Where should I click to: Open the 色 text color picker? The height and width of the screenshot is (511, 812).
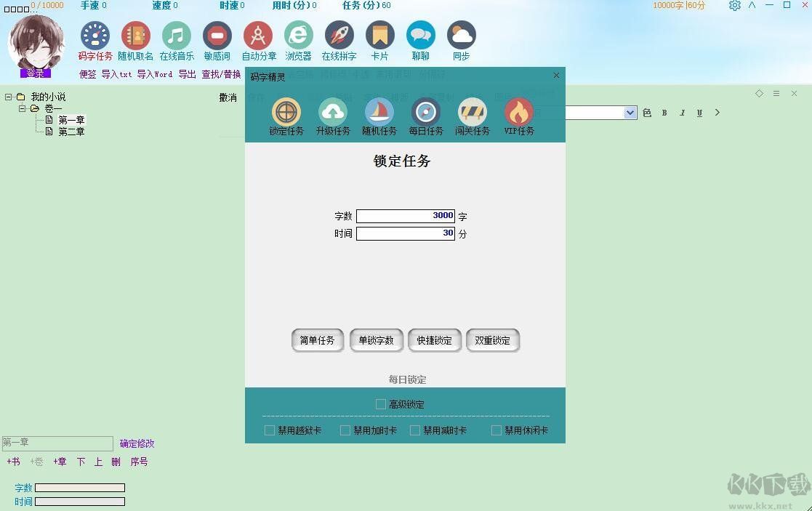pos(647,113)
